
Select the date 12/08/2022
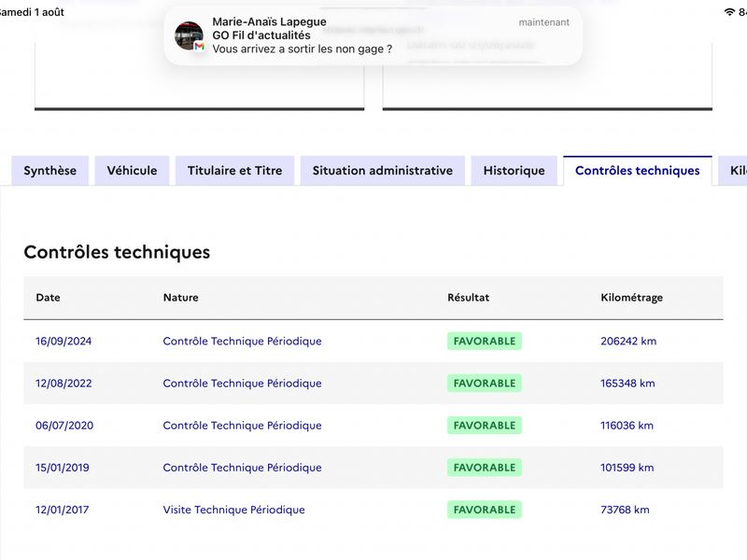(63, 384)
